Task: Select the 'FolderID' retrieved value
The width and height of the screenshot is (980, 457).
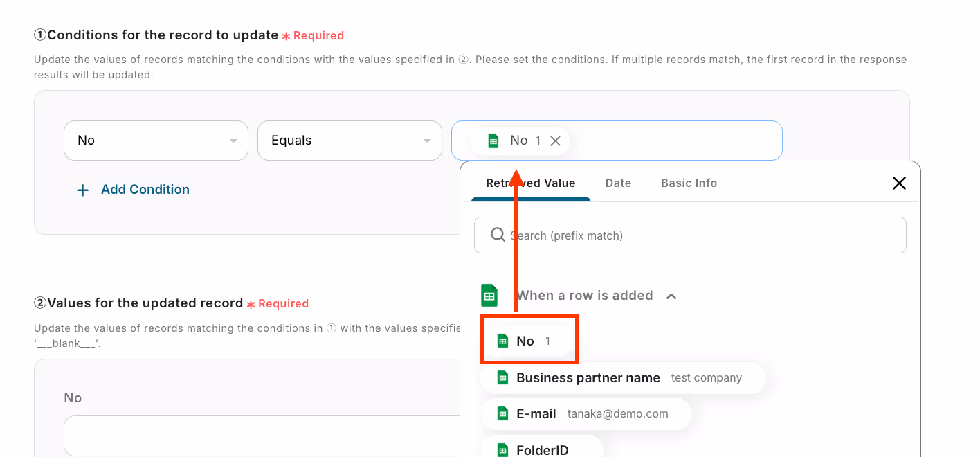Action: pyautogui.click(x=542, y=448)
